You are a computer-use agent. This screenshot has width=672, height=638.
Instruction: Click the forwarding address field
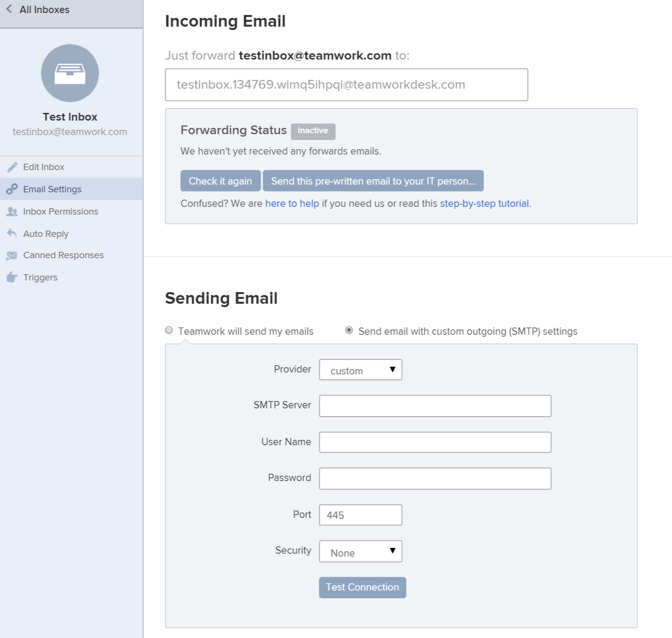(346, 85)
